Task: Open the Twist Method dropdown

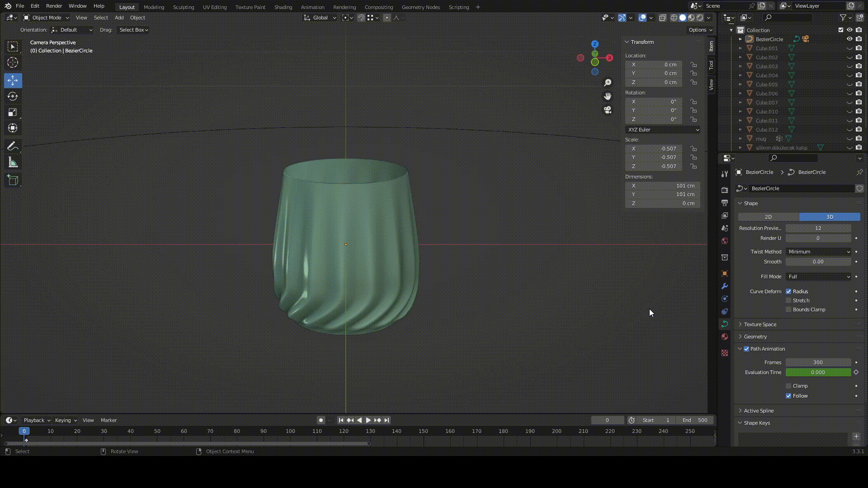Action: coord(819,252)
